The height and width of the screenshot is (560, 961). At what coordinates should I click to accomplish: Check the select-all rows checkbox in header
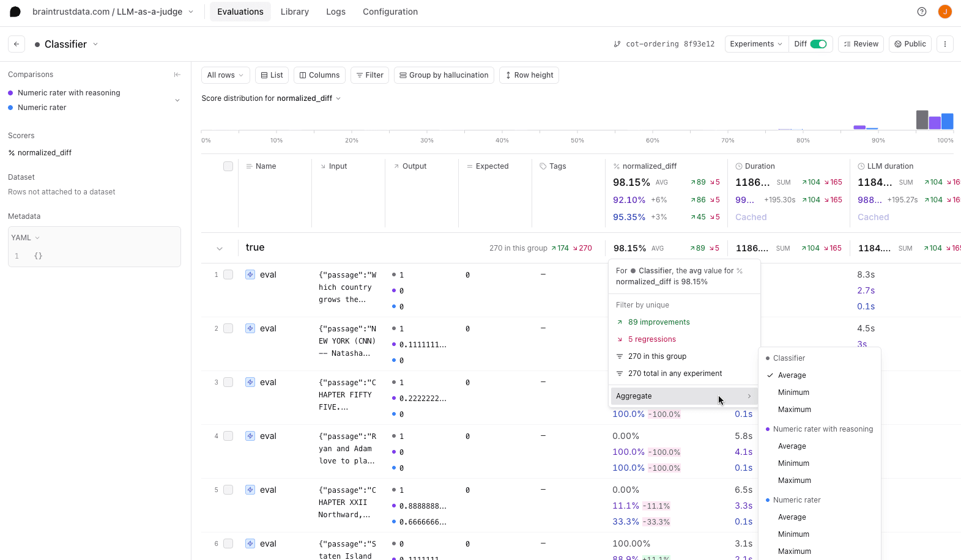point(228,166)
